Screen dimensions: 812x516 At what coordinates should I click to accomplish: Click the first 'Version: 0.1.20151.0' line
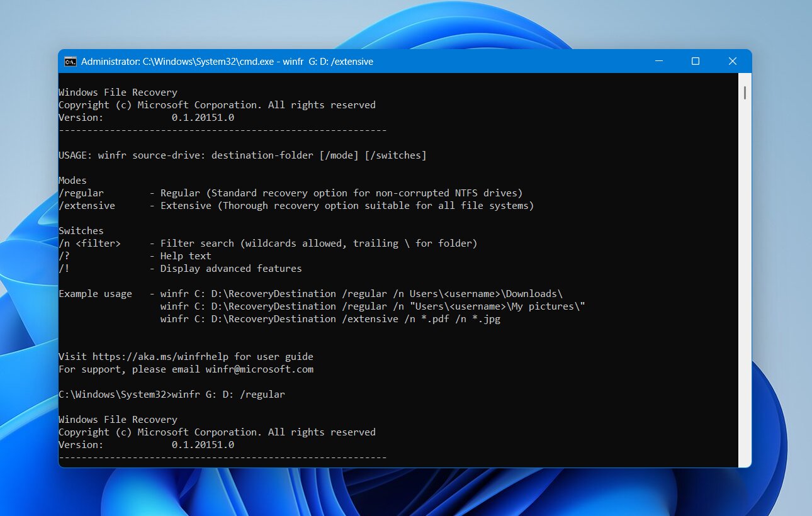click(146, 118)
